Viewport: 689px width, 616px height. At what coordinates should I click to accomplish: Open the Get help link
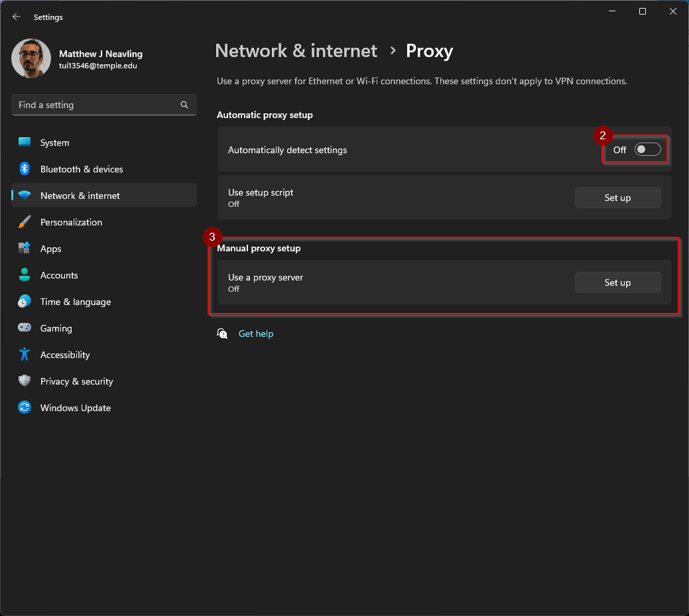256,334
